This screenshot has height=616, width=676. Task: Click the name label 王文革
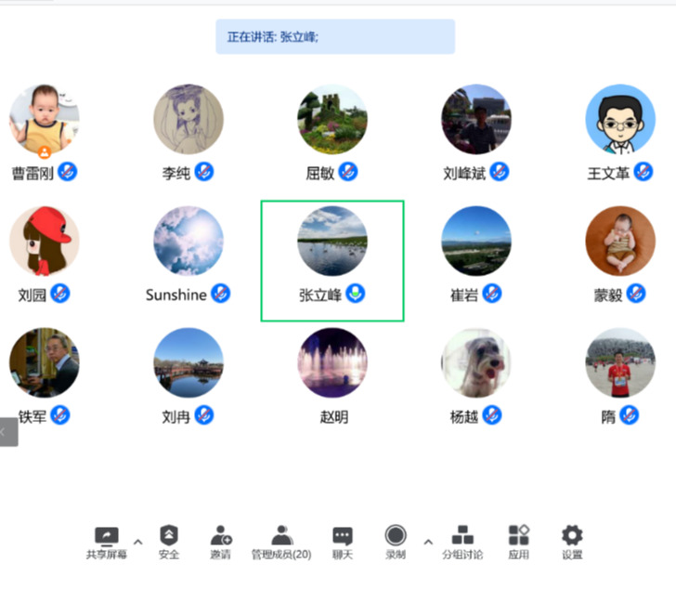point(608,174)
